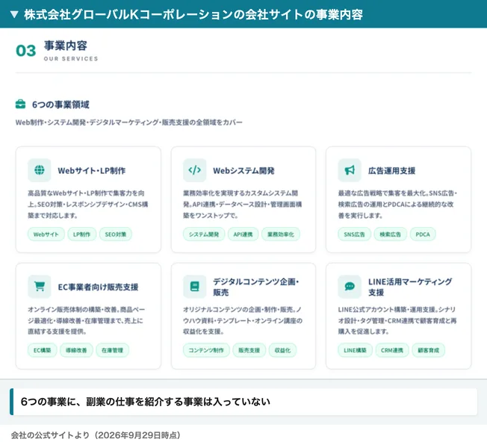Click the banner title 株式会社グローバルKコーポレーション
487x448 pixels.
193,14
